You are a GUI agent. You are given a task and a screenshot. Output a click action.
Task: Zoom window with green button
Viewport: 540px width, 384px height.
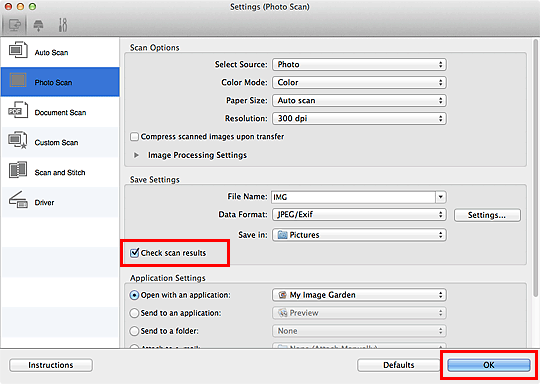pos(32,7)
